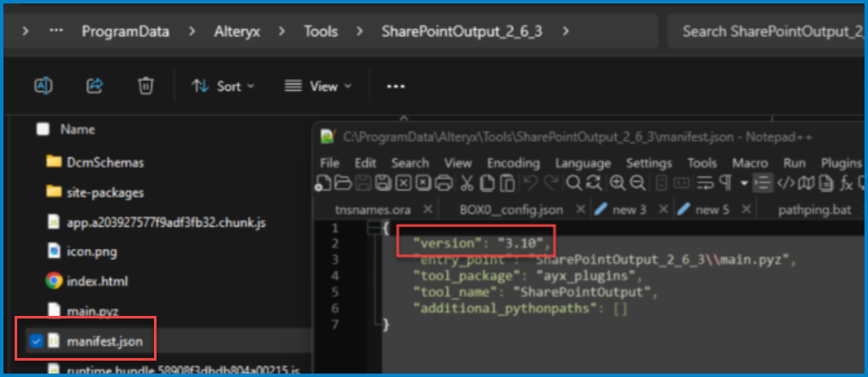Open the Document List icon
The height and width of the screenshot is (377, 868).
[825, 183]
